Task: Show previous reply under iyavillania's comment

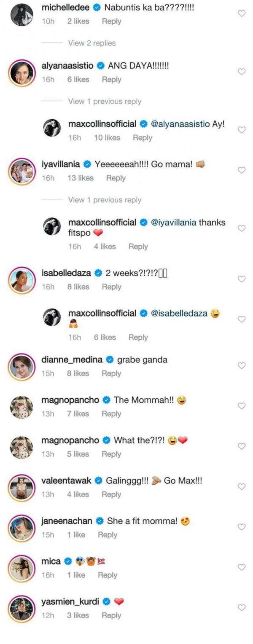Action: 105,200
